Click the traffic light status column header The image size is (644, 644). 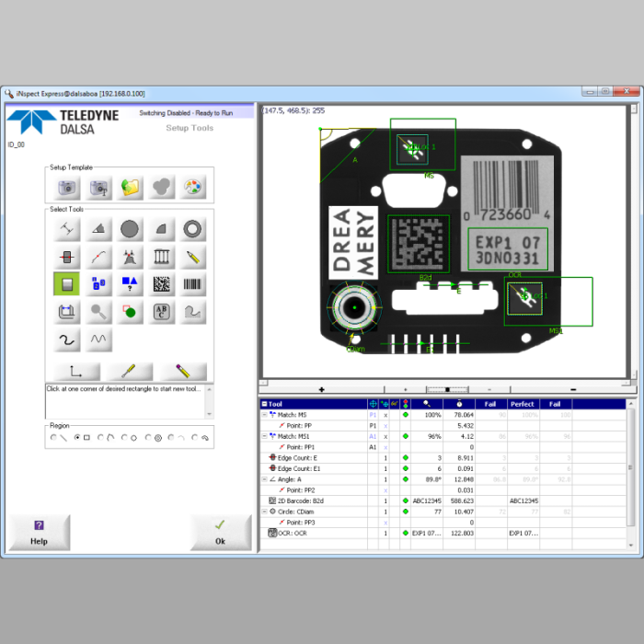[406, 404]
